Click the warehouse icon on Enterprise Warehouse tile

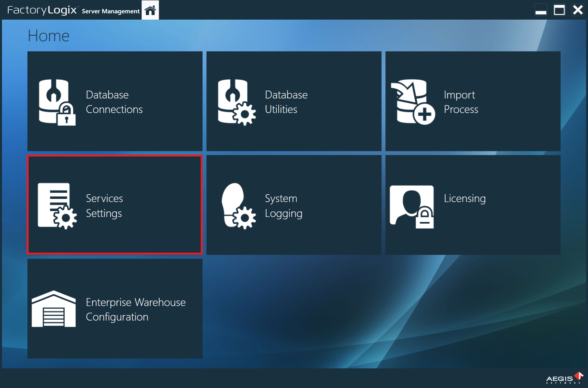[53, 309]
